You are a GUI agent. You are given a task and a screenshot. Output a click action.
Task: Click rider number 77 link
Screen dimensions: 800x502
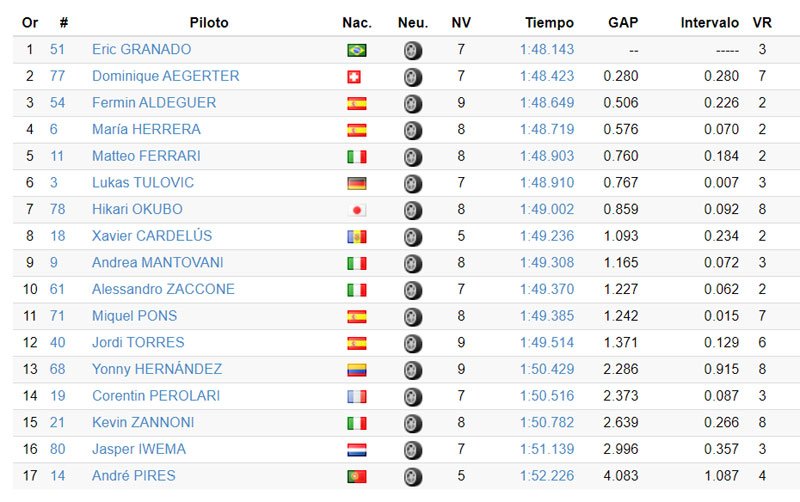pyautogui.click(x=57, y=76)
